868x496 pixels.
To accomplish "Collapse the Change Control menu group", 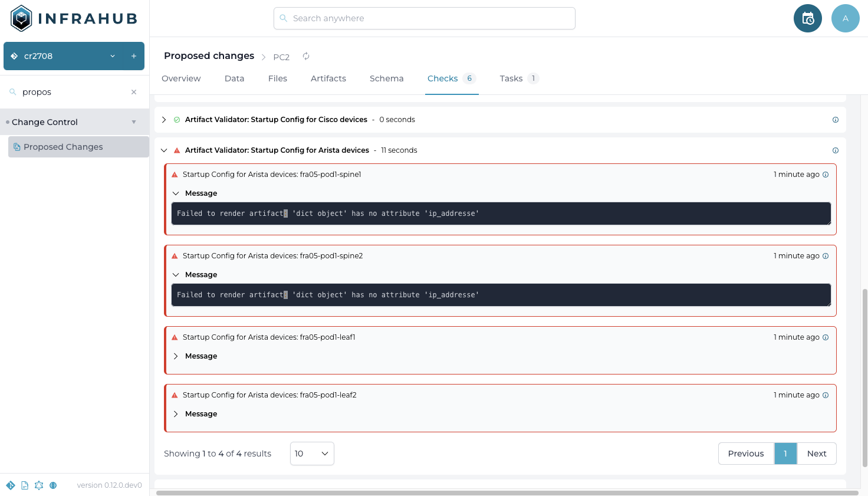I will coord(134,122).
